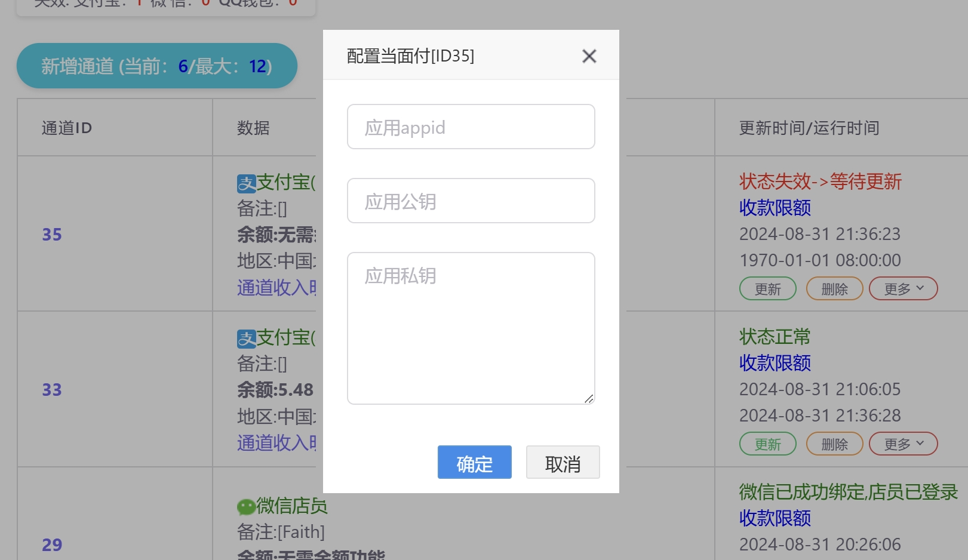The width and height of the screenshot is (968, 560).
Task: Expand 更多 dropdown for channel 35
Action: [903, 289]
